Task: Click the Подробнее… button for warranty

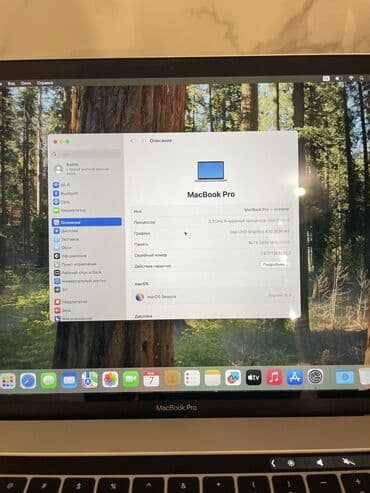Action: click(x=273, y=264)
